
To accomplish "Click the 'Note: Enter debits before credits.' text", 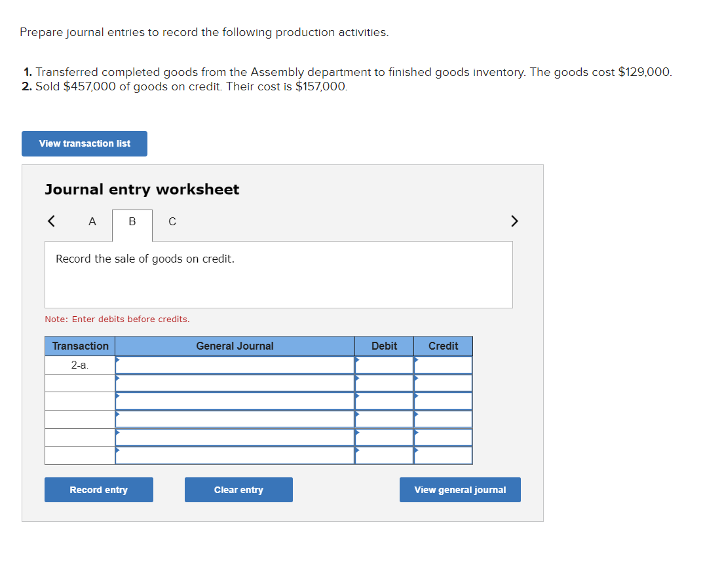I will (x=117, y=320).
